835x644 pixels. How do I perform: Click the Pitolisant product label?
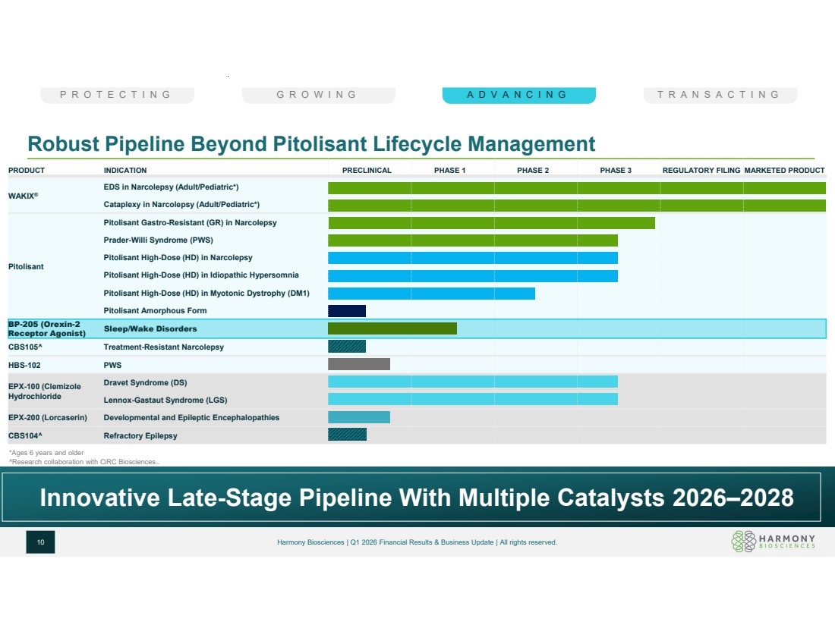coord(26,267)
